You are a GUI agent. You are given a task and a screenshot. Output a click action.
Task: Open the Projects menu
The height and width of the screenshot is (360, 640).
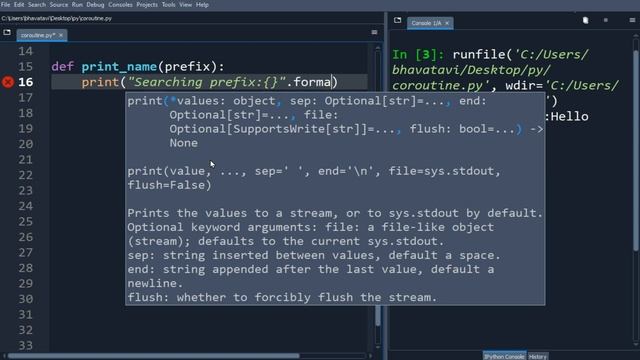147,5
